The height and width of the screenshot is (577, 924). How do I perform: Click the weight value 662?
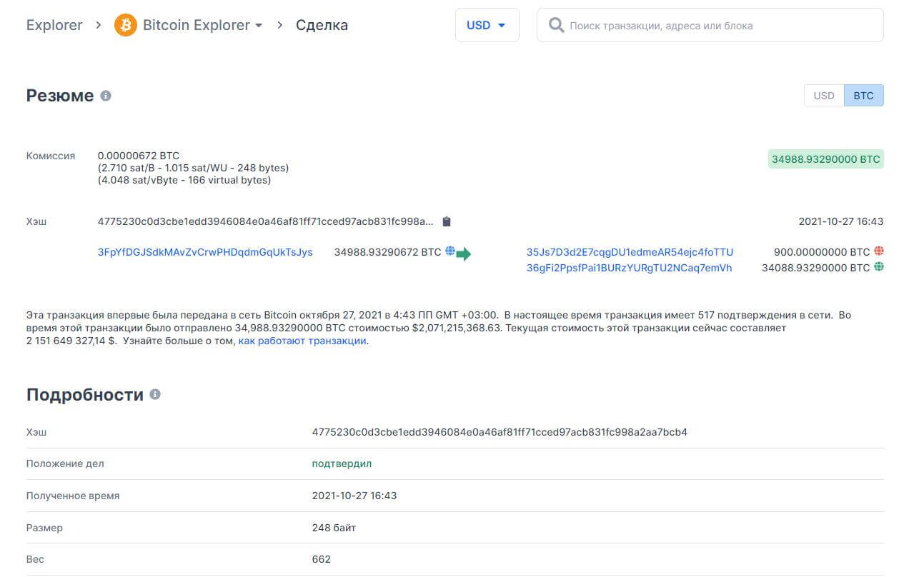pyautogui.click(x=322, y=559)
